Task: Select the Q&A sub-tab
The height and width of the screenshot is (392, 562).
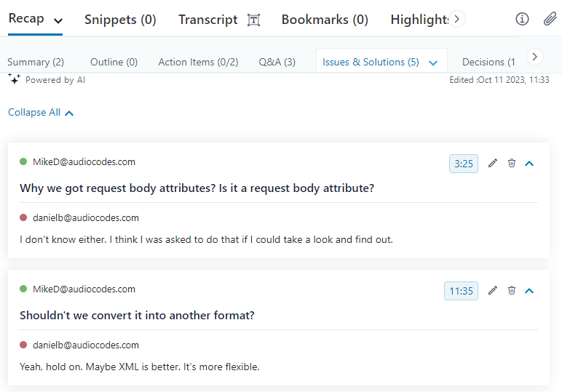Action: point(277,62)
